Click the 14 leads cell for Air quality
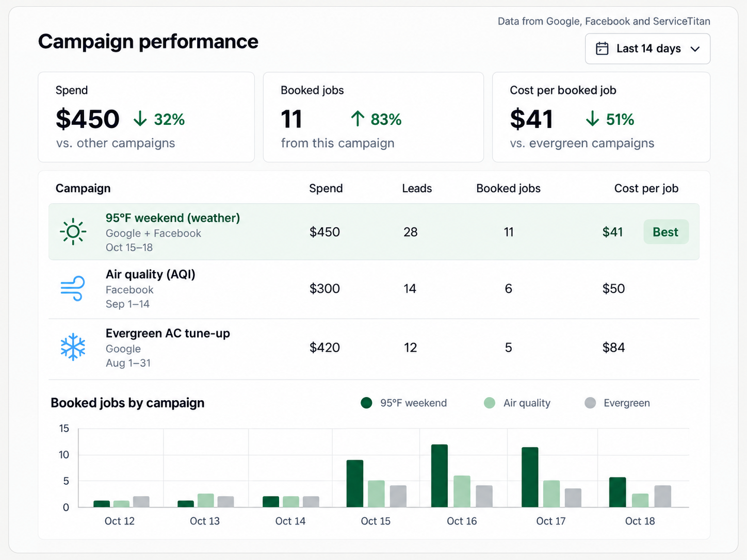Image resolution: width=747 pixels, height=560 pixels. 410,288
